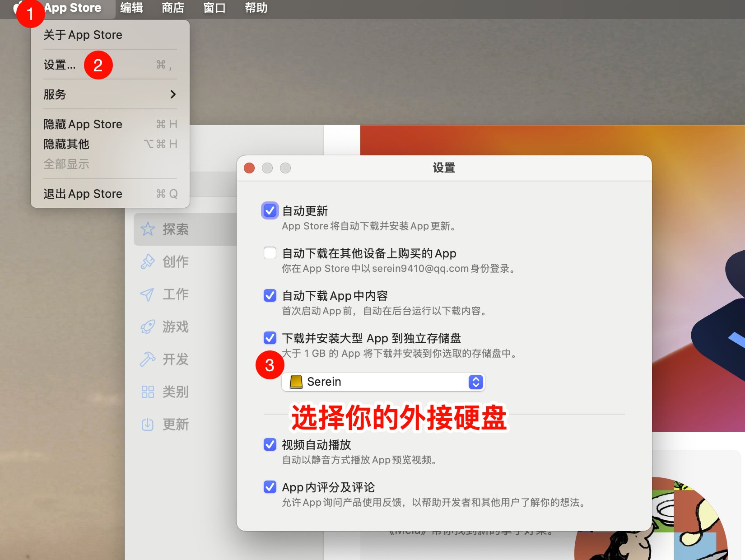
Task: Uncheck 视频自动播放
Action: tap(270, 444)
